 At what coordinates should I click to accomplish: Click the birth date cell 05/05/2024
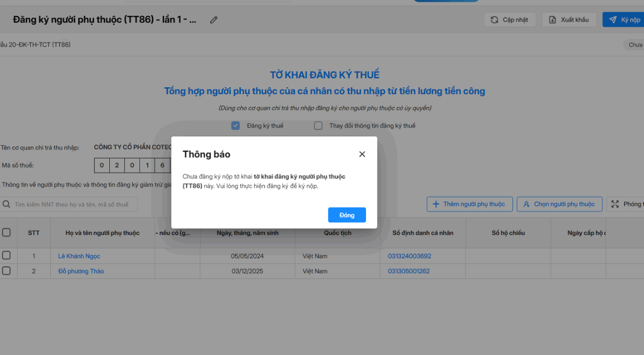247,256
